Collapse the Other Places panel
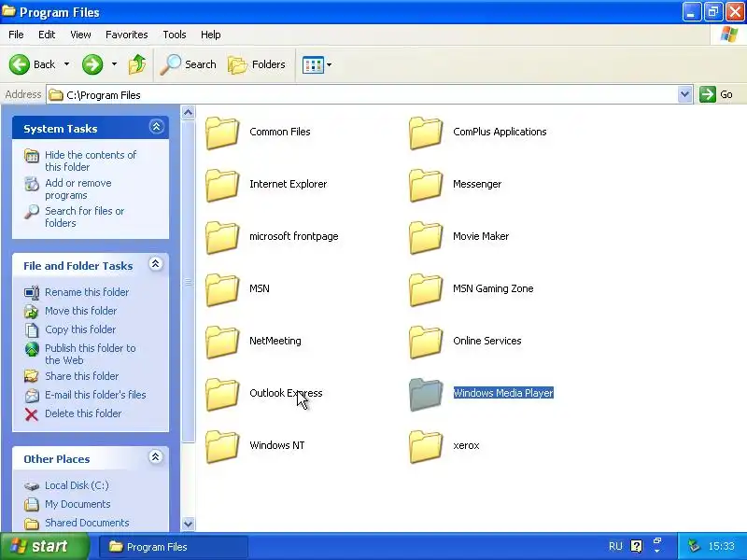The image size is (747, 560). (x=155, y=457)
